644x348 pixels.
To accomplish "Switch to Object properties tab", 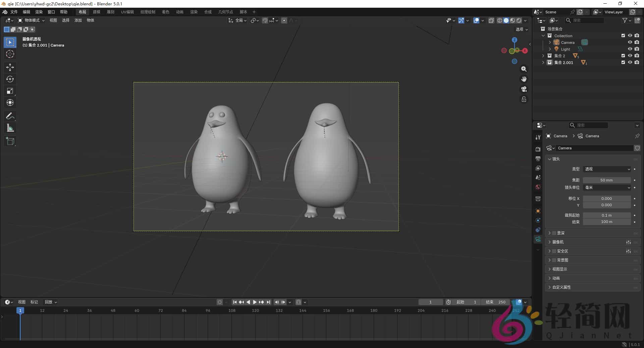I will pos(538,211).
